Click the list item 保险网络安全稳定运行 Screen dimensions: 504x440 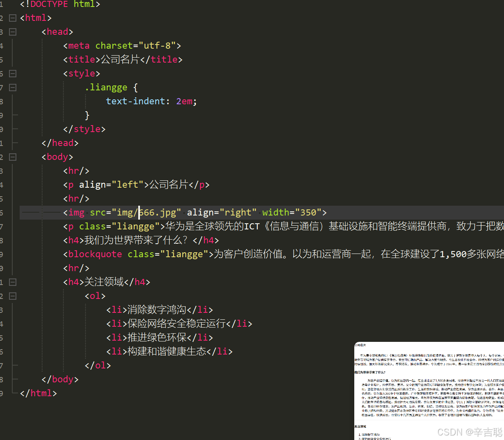point(177,324)
